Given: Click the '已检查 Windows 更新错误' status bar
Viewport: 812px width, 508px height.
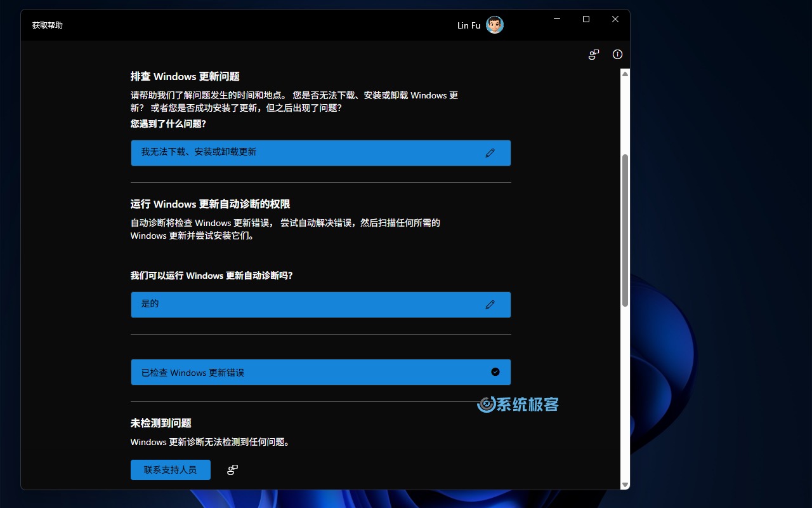Looking at the screenshot, I should pyautogui.click(x=304, y=372).
